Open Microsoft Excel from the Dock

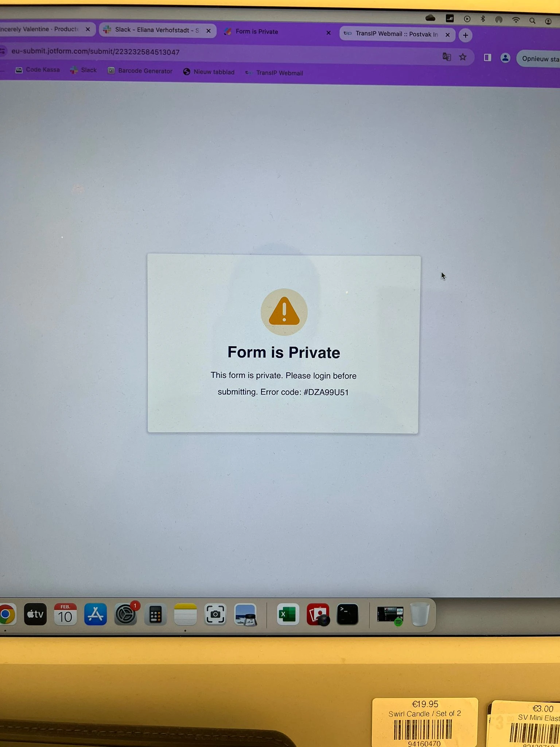click(x=288, y=615)
